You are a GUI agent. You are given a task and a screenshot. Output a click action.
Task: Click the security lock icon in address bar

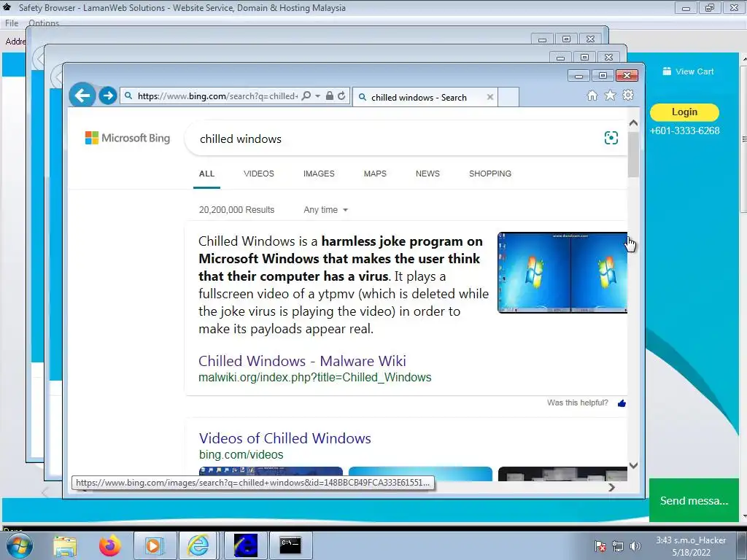click(329, 96)
